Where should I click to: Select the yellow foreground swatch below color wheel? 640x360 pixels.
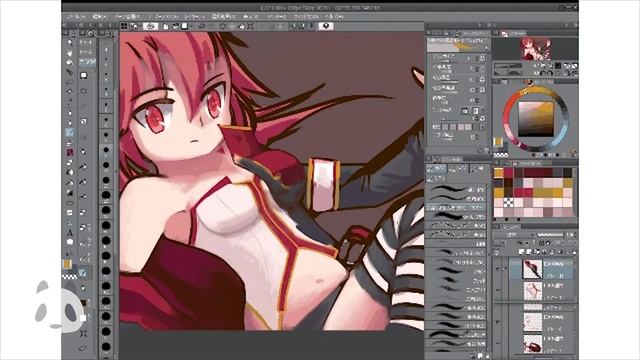pyautogui.click(x=498, y=142)
